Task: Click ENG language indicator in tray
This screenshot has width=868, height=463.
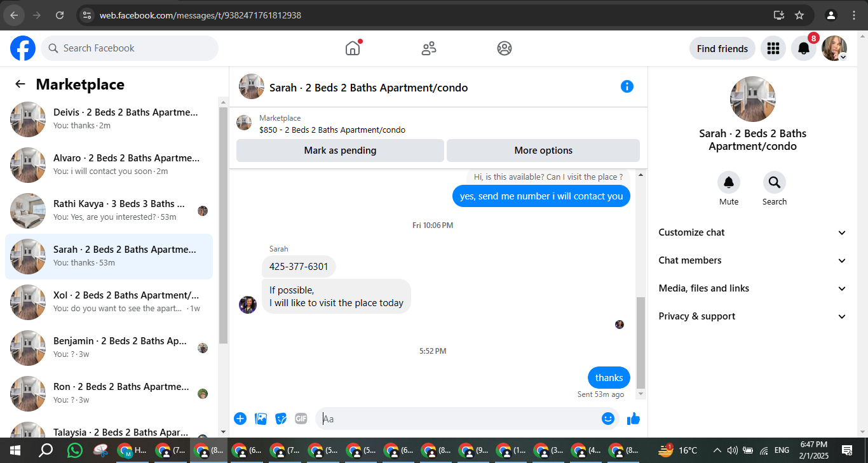Action: click(782, 450)
